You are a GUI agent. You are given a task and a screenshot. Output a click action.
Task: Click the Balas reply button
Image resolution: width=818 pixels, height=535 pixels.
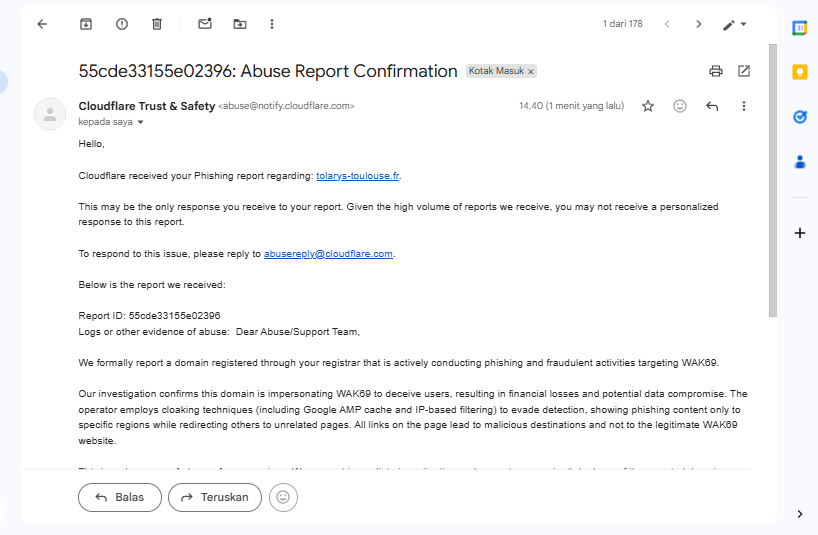pos(120,497)
